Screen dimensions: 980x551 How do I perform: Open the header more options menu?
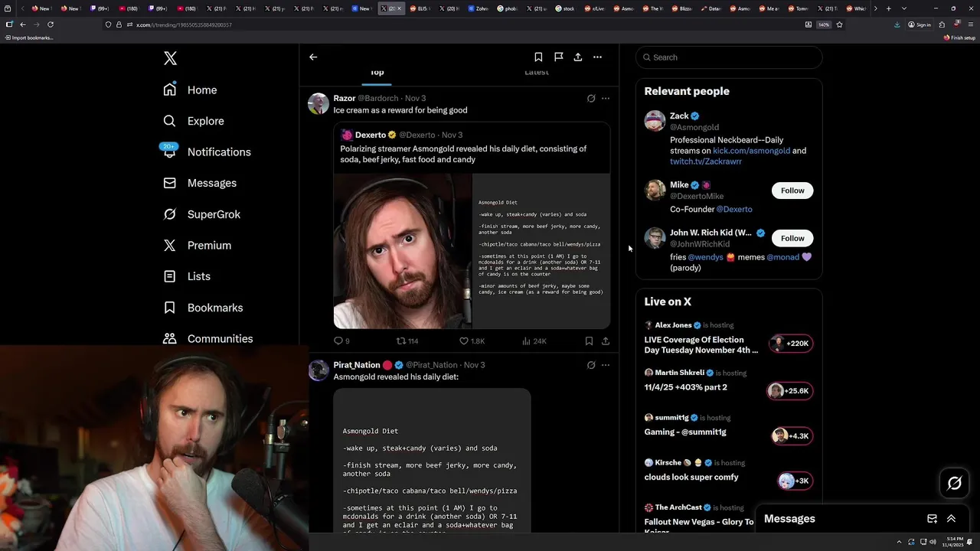pyautogui.click(x=597, y=57)
